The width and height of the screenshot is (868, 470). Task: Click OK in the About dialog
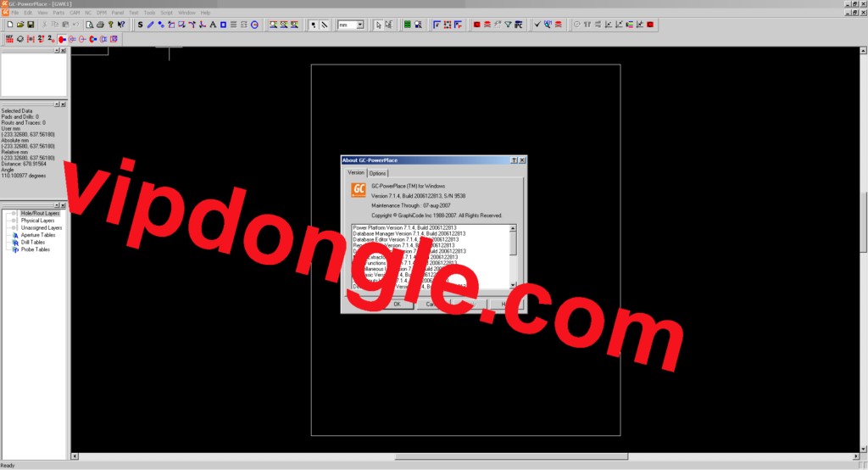point(397,303)
